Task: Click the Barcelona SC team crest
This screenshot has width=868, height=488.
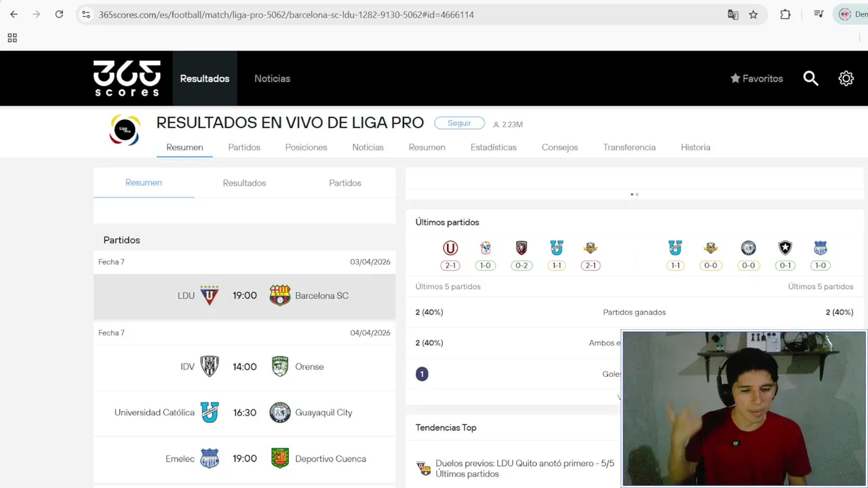Action: tap(280, 296)
